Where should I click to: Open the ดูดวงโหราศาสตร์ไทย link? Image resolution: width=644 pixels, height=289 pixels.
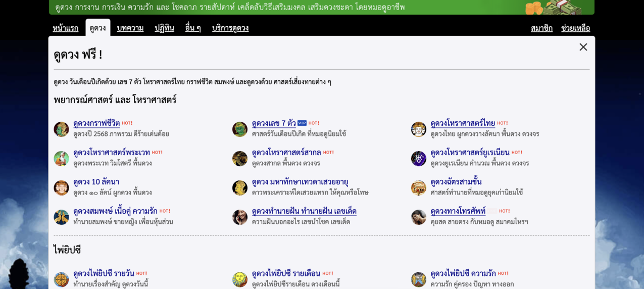click(x=463, y=123)
